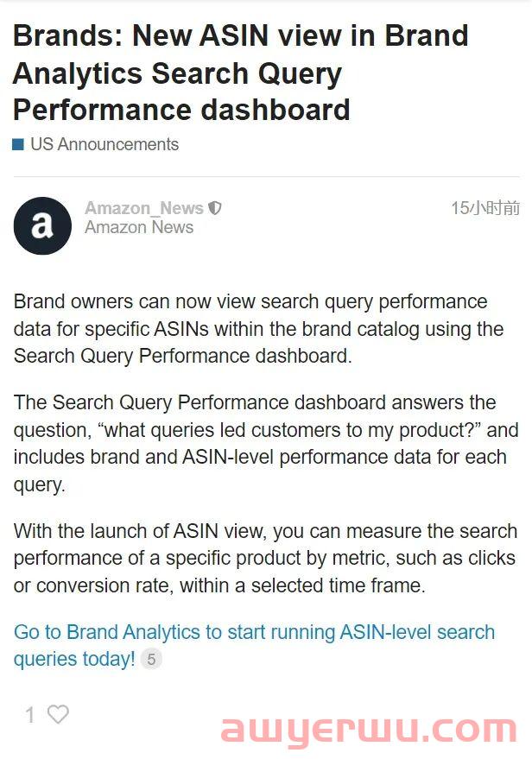The width and height of the screenshot is (532, 759).
Task: Click the paragraph starting With the launch
Action: [265, 558]
